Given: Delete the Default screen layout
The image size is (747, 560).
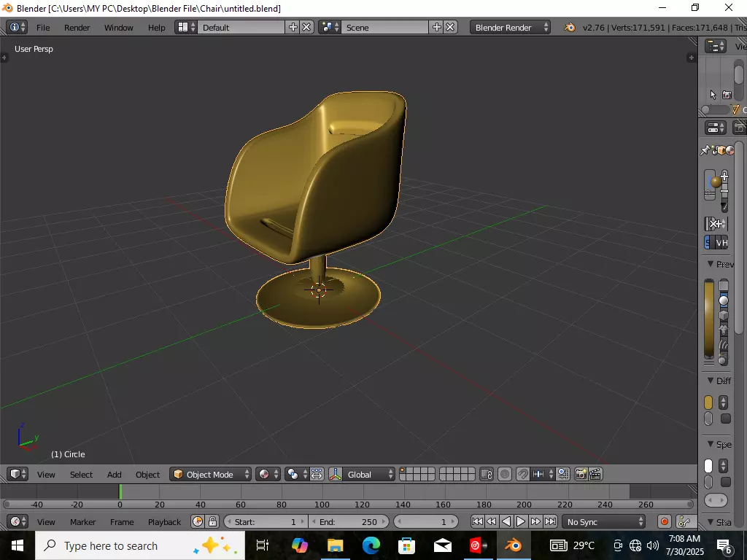Looking at the screenshot, I should 307,27.
